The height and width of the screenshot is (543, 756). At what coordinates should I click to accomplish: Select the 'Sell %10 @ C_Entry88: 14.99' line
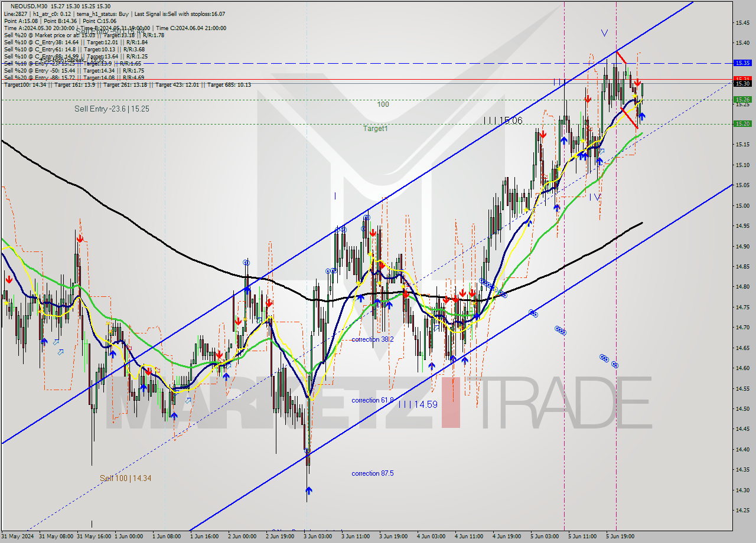76,56
